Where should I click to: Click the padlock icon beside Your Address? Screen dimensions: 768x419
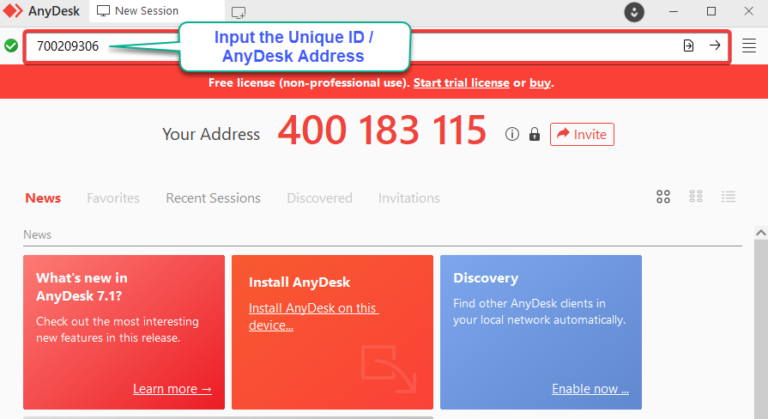coord(534,134)
